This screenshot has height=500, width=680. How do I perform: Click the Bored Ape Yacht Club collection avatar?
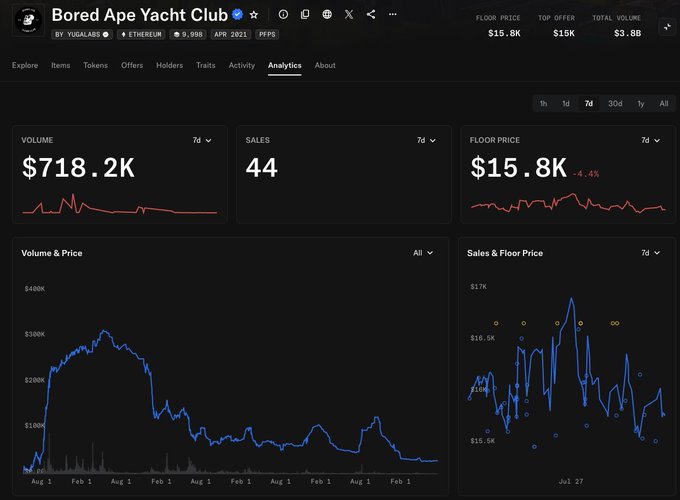28,20
